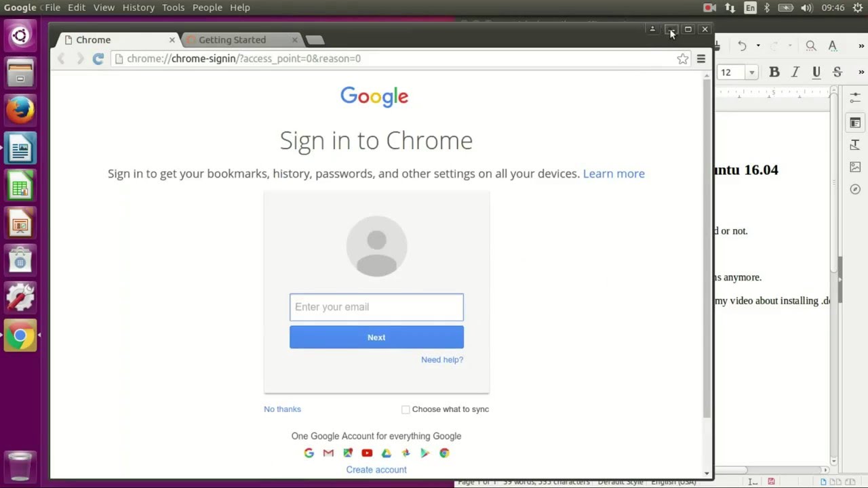The width and height of the screenshot is (868, 488).
Task: Open Chrome's hamburger menu
Action: tap(701, 59)
